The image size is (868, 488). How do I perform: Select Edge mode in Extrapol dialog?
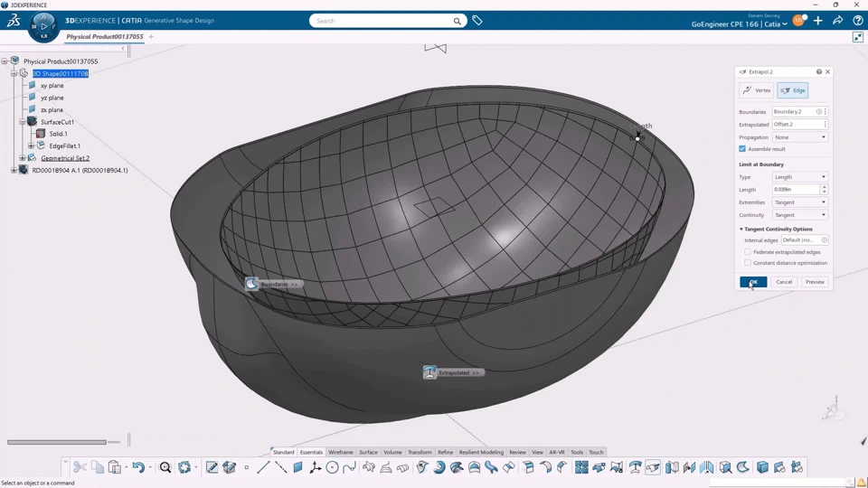793,90
